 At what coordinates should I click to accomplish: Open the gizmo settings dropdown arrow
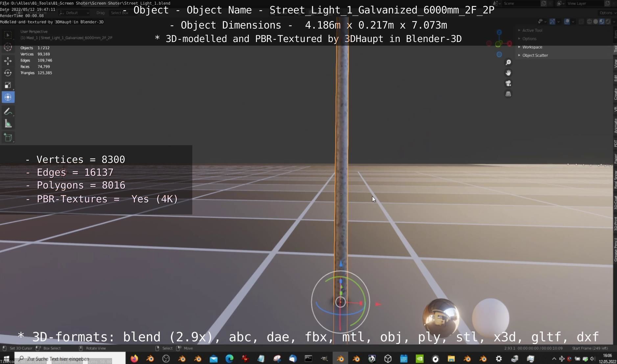point(558,22)
